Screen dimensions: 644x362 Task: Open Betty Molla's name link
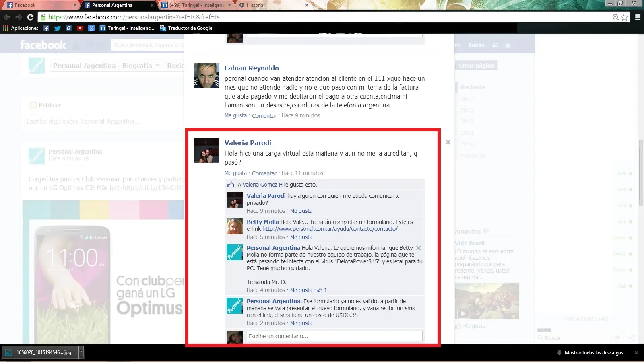coord(262,222)
